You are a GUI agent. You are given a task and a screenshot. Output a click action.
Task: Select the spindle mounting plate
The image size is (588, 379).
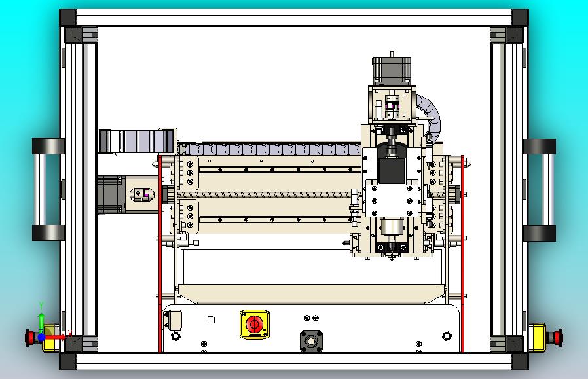click(x=392, y=201)
